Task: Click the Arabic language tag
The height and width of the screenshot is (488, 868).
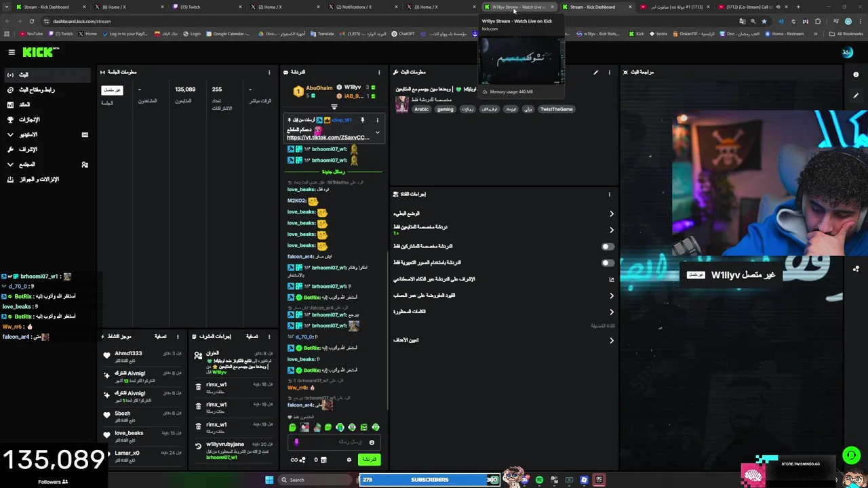Action: pyautogui.click(x=422, y=109)
